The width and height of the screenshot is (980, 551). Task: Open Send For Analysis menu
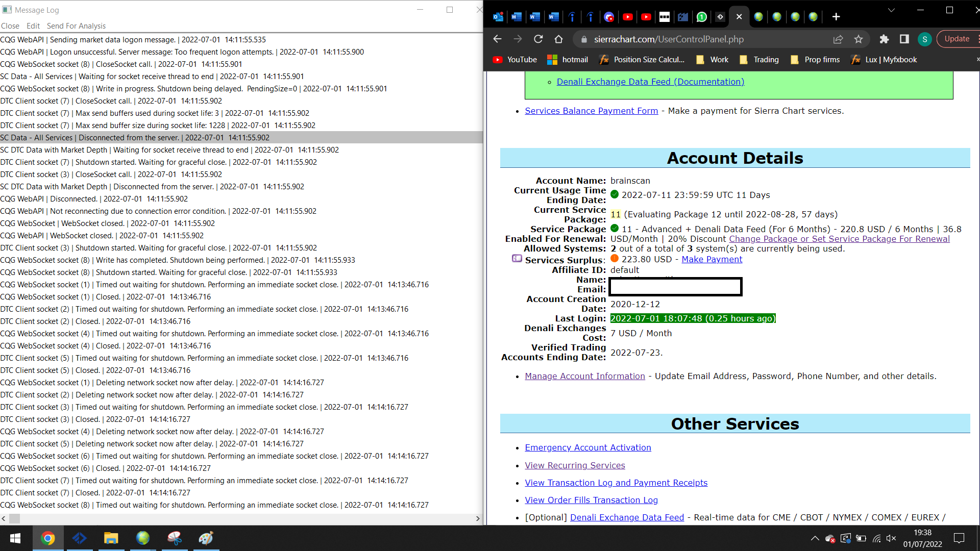click(x=76, y=26)
